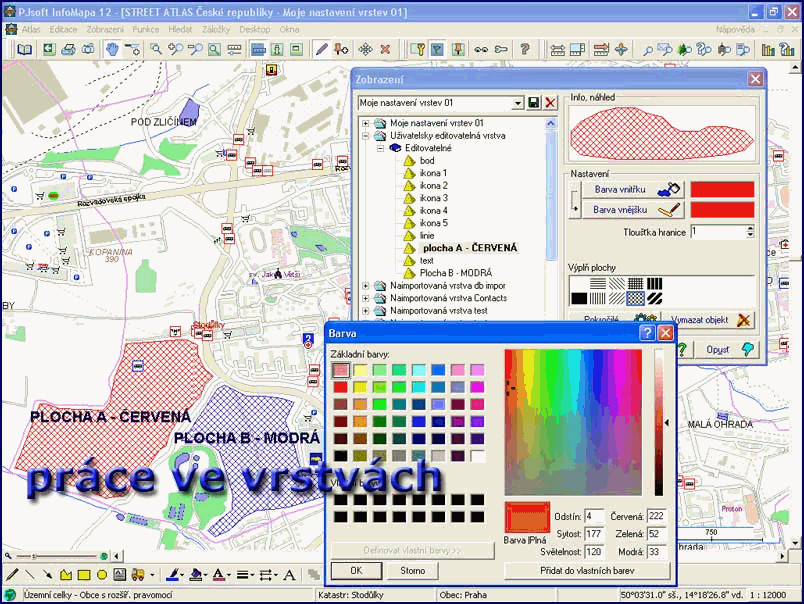Click the truck icon in drawing toolbar
This screenshot has width=804, height=604.
tap(138, 575)
